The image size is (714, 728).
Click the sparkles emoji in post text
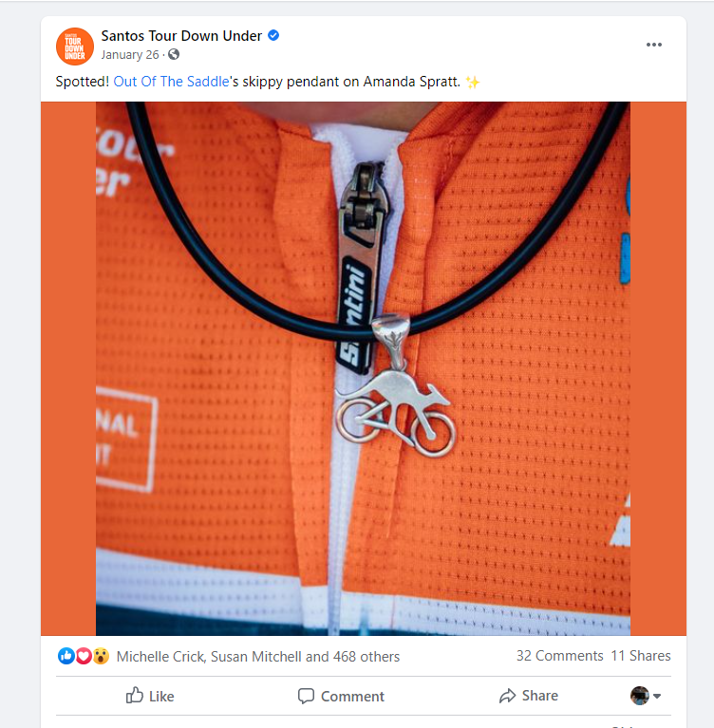473,83
